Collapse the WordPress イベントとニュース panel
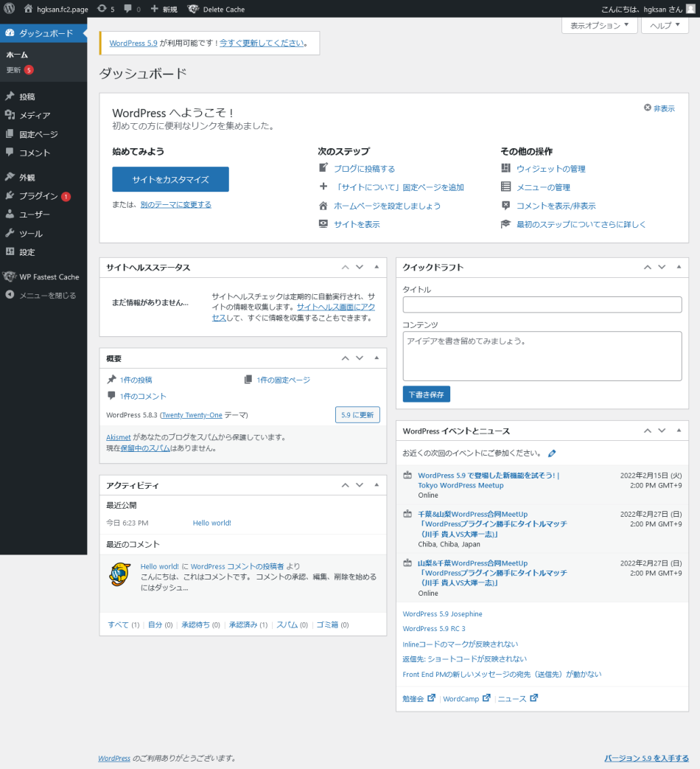 pos(679,431)
